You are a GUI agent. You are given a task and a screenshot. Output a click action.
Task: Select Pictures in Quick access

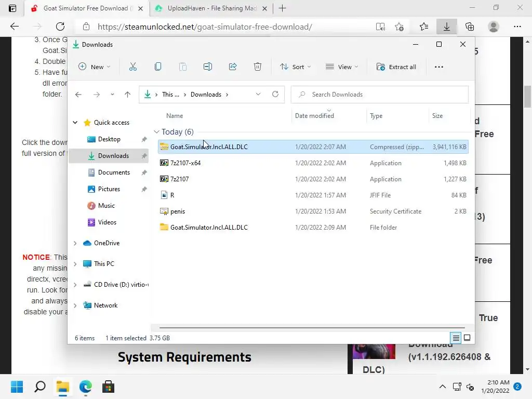pos(109,189)
